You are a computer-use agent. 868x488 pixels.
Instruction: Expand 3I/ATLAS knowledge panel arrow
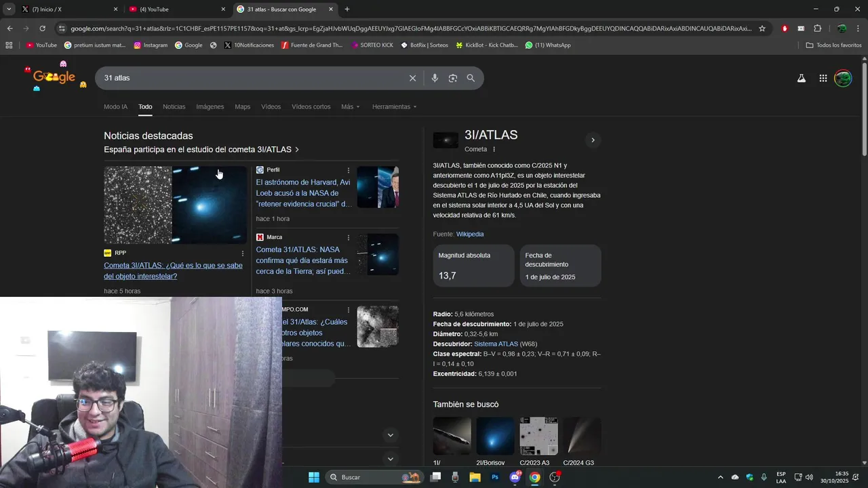(x=593, y=140)
